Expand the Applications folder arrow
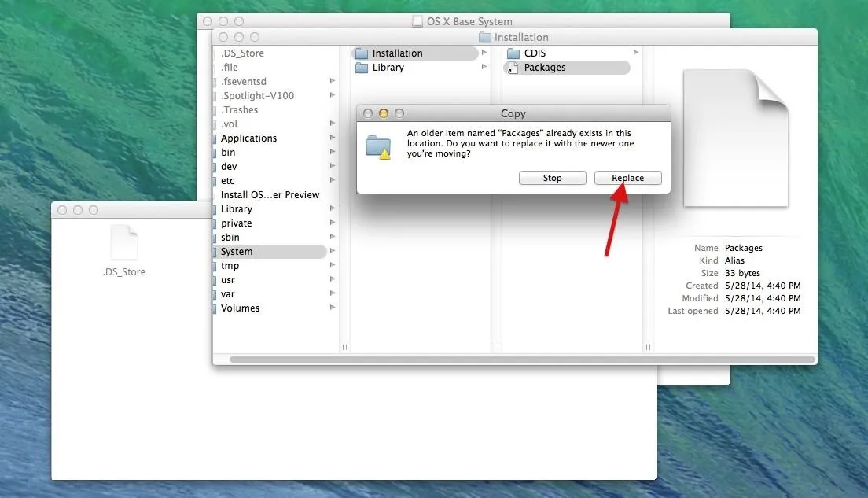Image resolution: width=868 pixels, height=498 pixels. click(333, 138)
